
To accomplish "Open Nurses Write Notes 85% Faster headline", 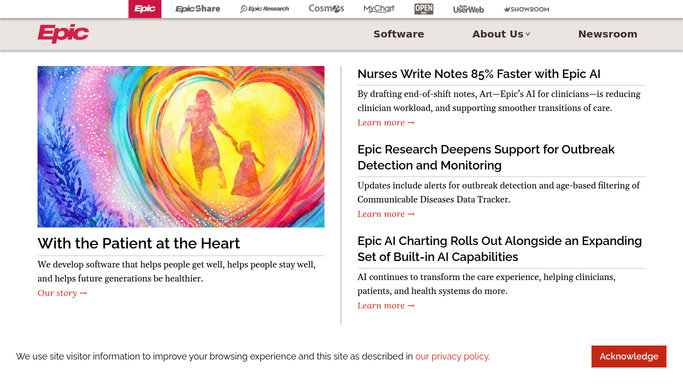I will pyautogui.click(x=479, y=74).
